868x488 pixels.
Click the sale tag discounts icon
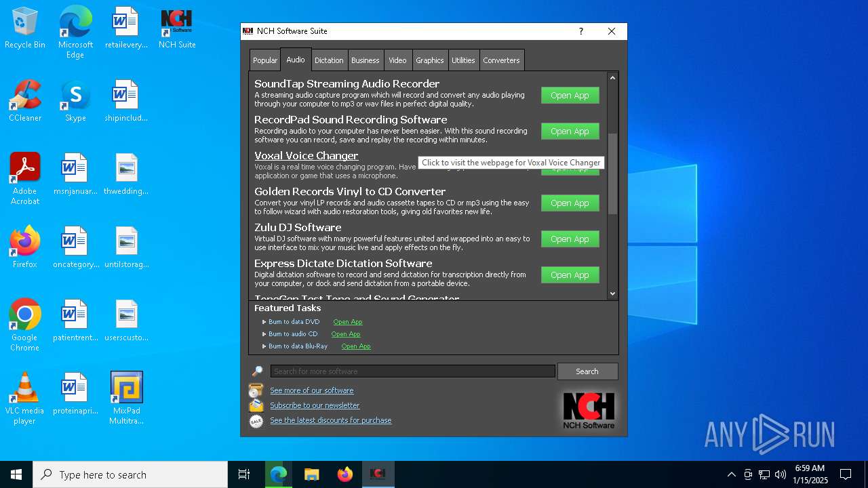pos(256,421)
